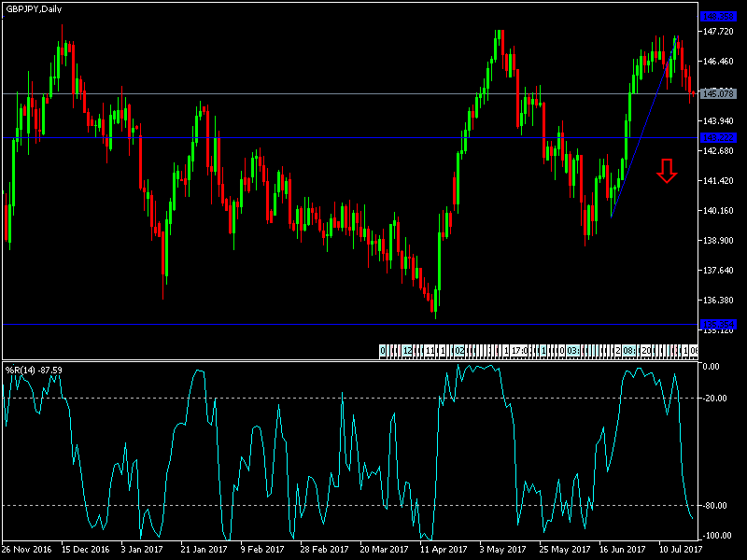
Task: Click the 17:0 event marker in strip
Action: (520, 351)
